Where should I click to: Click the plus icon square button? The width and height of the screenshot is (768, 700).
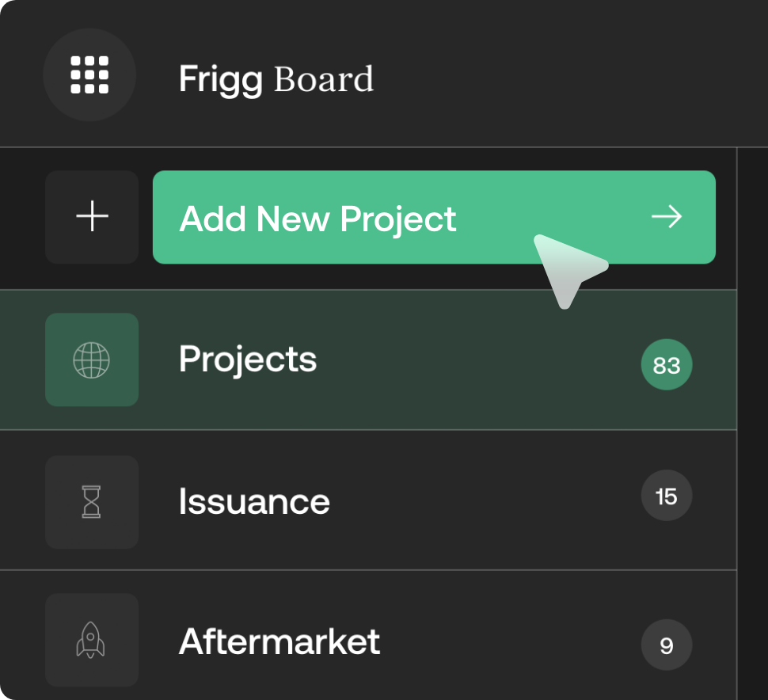(92, 217)
